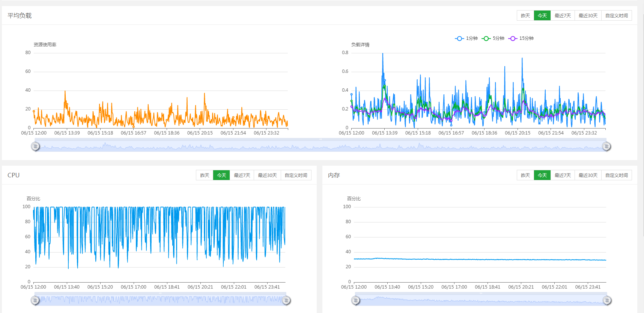Select 最近7天 in the CPU panel

(x=242, y=175)
